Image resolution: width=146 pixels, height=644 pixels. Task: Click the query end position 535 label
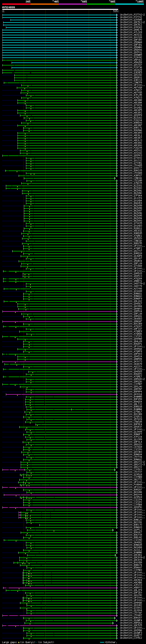tap(115, 11)
